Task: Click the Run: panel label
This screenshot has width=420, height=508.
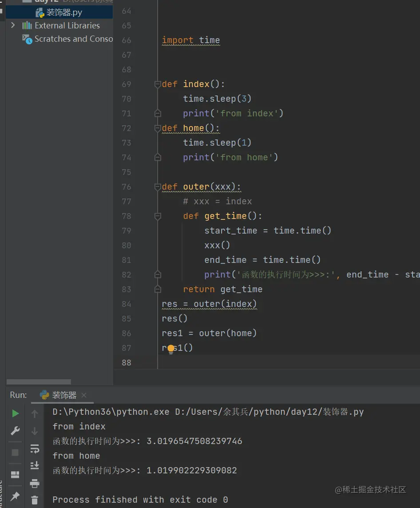Action: point(19,395)
